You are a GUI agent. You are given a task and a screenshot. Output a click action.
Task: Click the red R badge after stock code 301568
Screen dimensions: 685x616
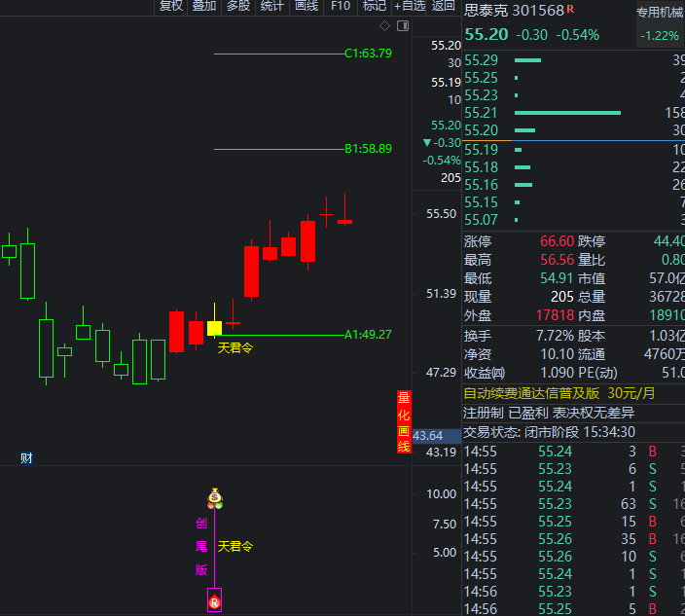[x=570, y=11]
